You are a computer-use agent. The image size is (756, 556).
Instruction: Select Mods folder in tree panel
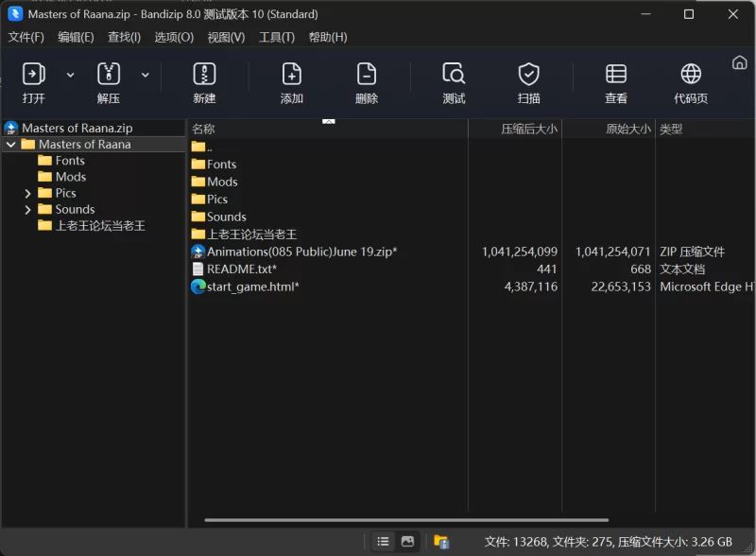(70, 177)
